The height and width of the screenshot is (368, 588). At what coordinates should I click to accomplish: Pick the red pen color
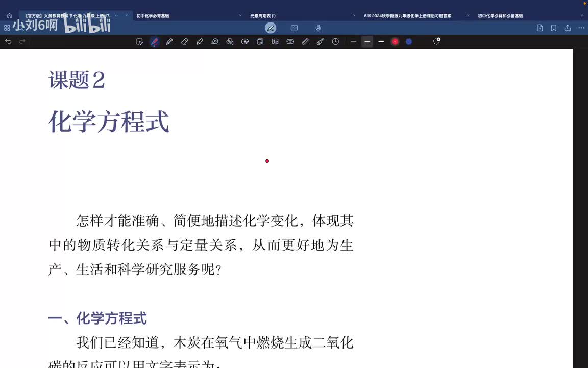pyautogui.click(x=395, y=42)
